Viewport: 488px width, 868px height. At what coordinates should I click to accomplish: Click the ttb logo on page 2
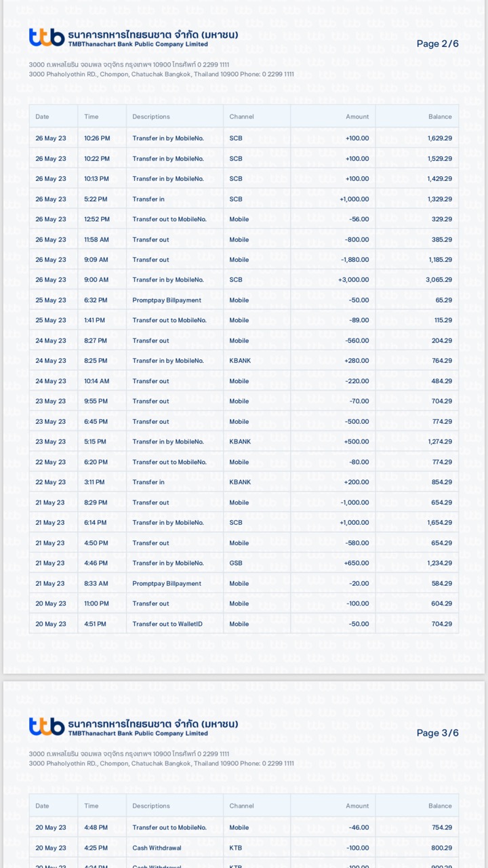tap(46, 38)
